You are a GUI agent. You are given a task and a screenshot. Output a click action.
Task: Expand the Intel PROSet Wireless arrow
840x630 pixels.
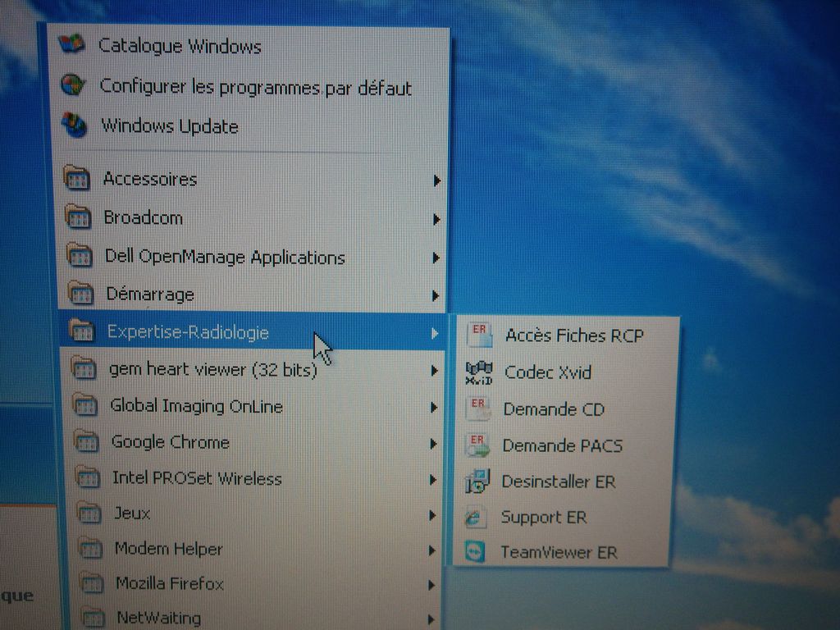[433, 480]
